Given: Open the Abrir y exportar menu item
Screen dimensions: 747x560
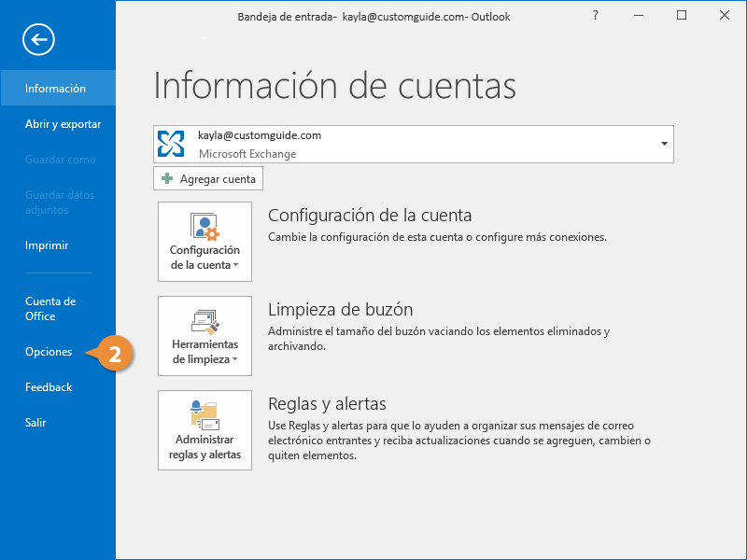Looking at the screenshot, I should point(63,124).
